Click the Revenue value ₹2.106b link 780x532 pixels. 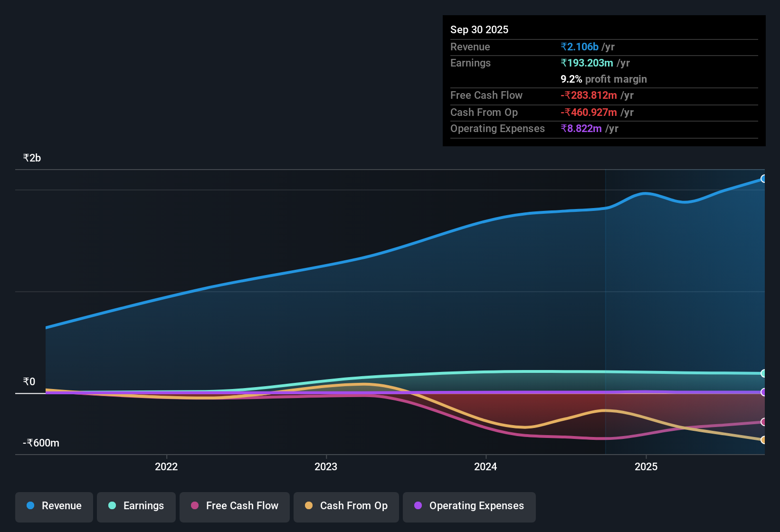580,47
